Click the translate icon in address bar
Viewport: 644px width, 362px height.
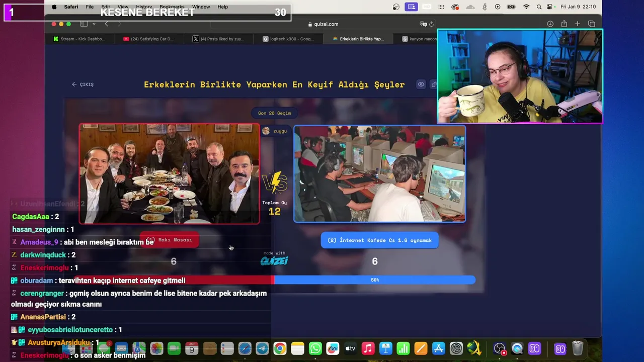423,24
